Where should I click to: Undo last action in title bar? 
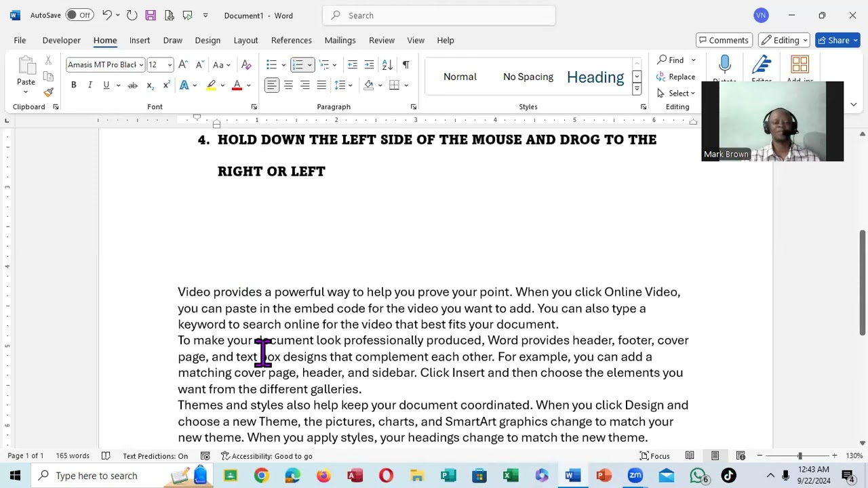pos(106,15)
